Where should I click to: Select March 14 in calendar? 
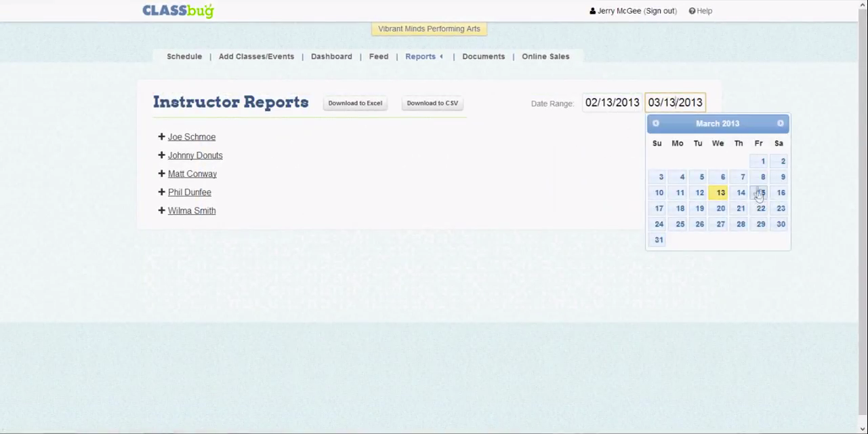click(739, 193)
